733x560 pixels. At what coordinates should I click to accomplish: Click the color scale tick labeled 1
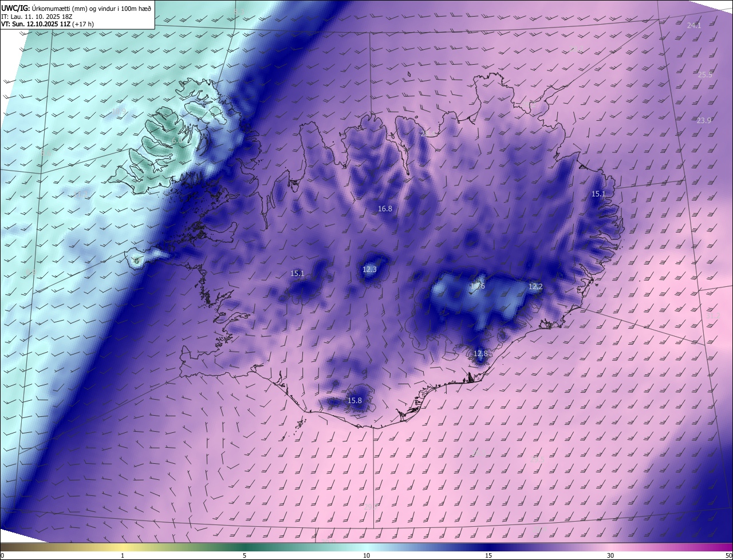coord(123,555)
